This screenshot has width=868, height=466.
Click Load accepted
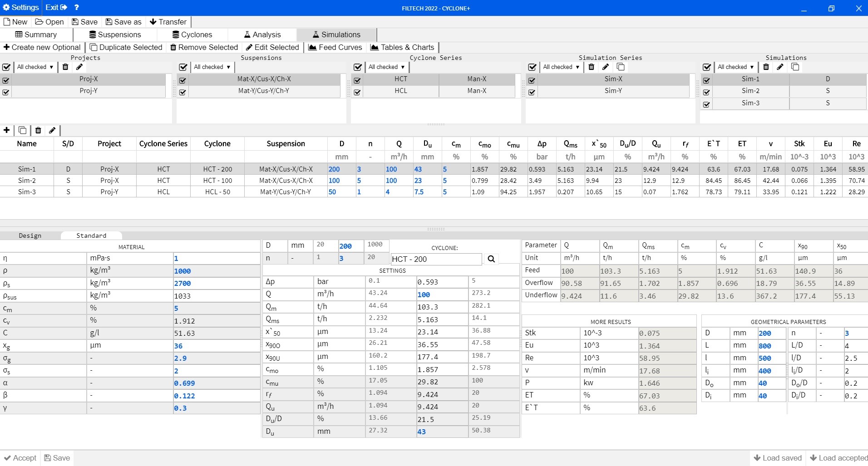(838, 458)
